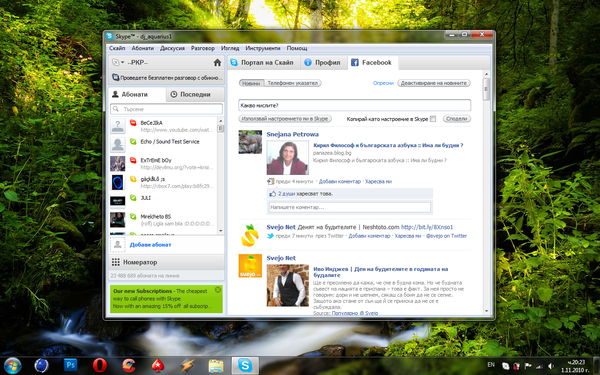Select Echo / Sound Test Service contact

(163, 145)
